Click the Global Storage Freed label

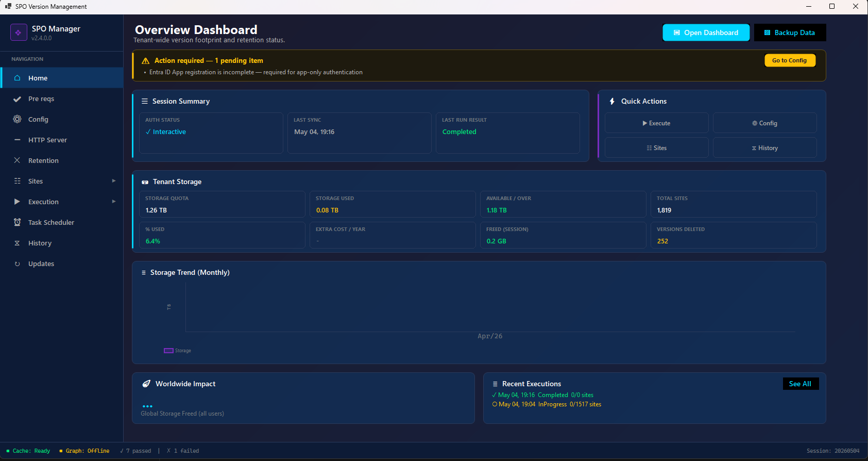pos(182,414)
